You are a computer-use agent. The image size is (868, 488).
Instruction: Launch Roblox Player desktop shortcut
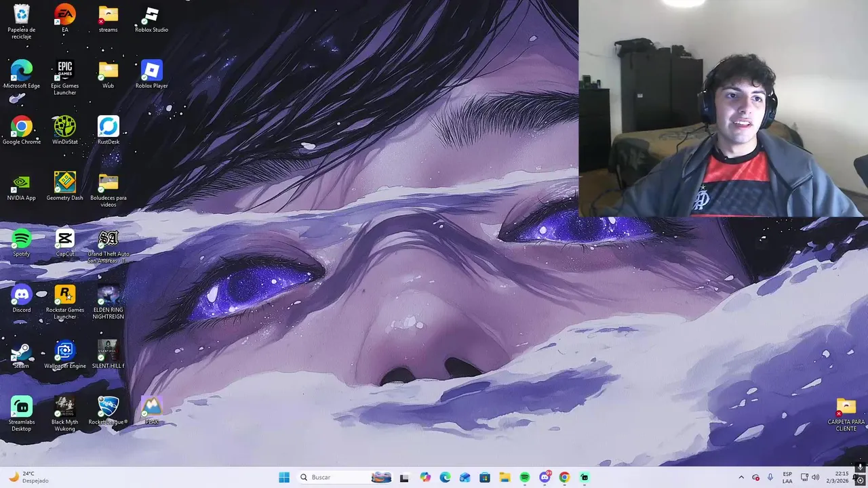tap(152, 75)
